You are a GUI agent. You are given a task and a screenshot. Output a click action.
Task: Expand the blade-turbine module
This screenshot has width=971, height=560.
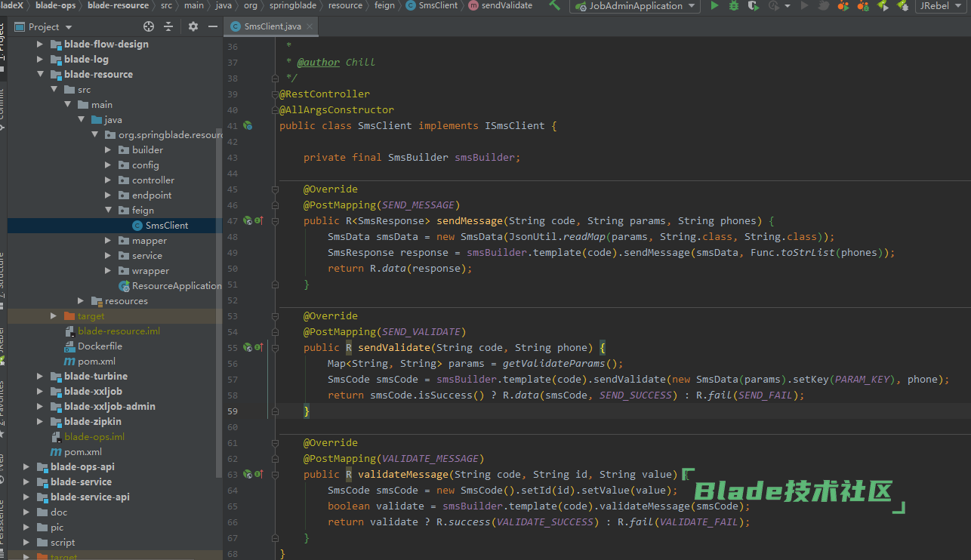tap(40, 377)
